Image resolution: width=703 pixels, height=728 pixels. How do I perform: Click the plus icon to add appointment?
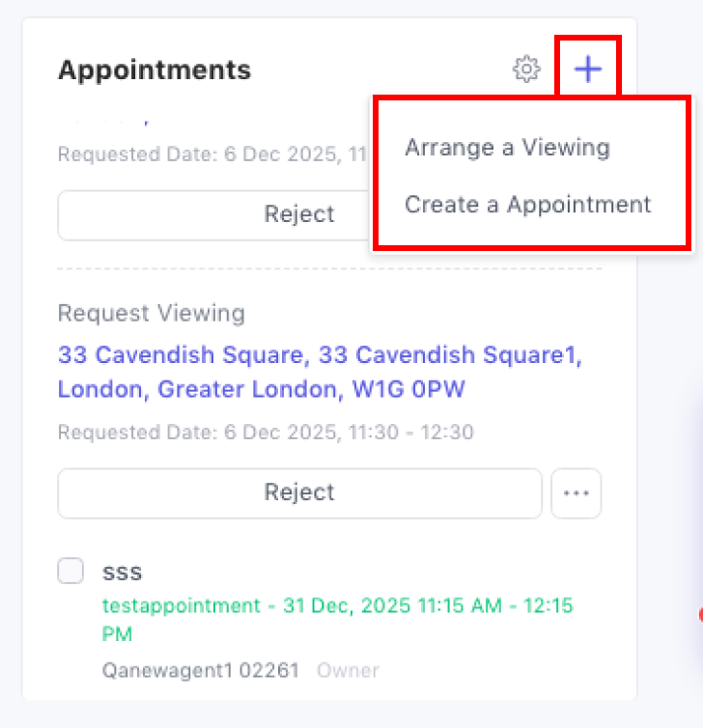(x=587, y=70)
